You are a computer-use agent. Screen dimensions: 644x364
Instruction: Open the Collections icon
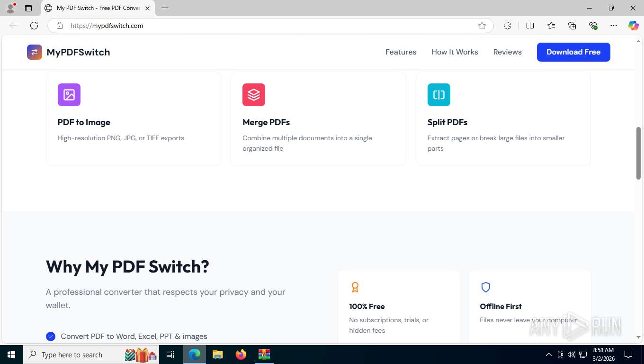pos(572,26)
